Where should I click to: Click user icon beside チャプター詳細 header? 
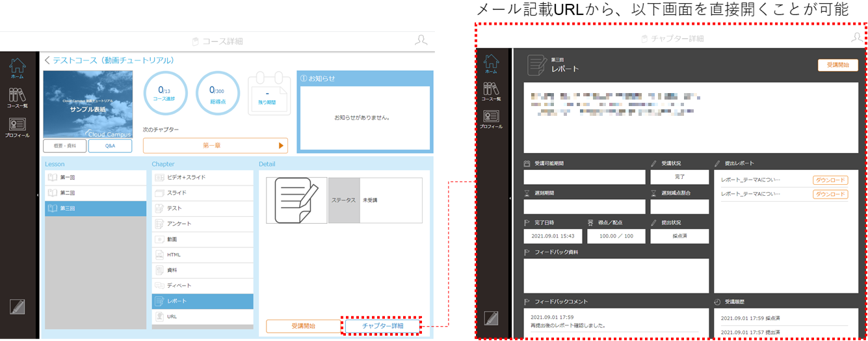pyautogui.click(x=857, y=38)
